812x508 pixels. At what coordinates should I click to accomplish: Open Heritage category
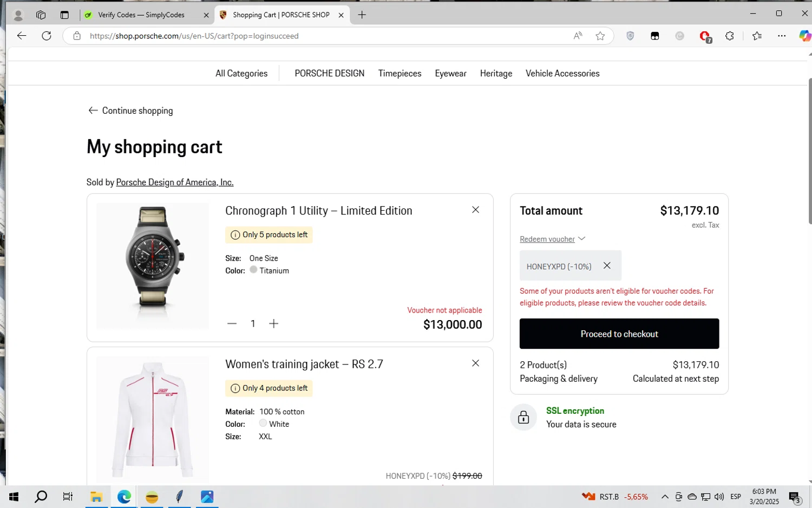click(x=496, y=73)
